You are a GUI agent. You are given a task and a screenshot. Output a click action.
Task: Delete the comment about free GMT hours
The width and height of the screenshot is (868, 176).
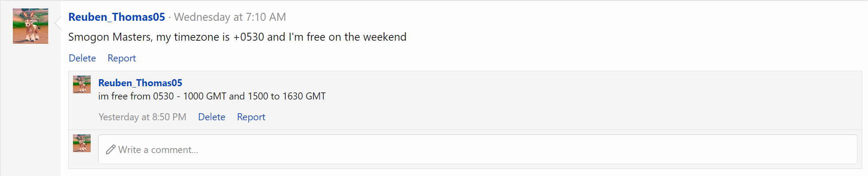click(211, 117)
